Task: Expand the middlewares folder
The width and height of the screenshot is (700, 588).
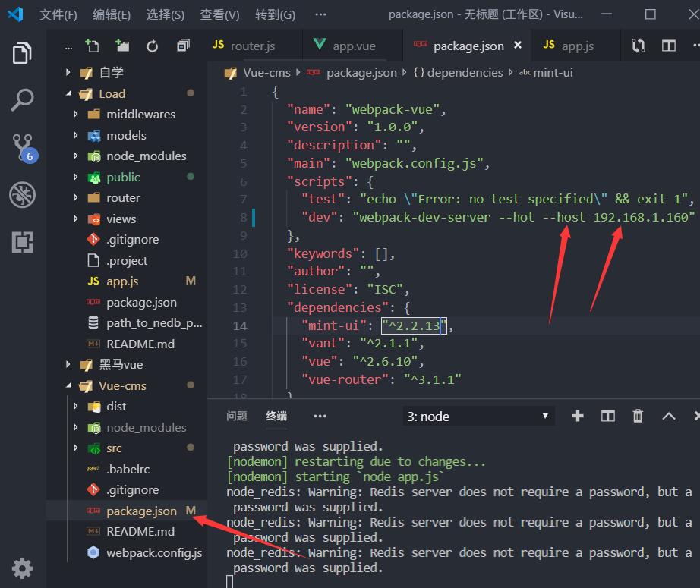Action: click(x=140, y=115)
